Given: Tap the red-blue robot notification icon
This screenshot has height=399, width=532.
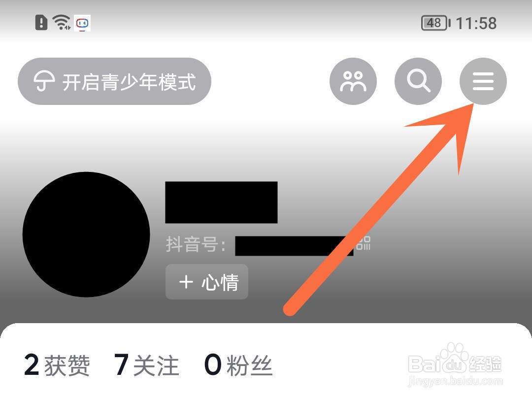Looking at the screenshot, I should tap(82, 23).
